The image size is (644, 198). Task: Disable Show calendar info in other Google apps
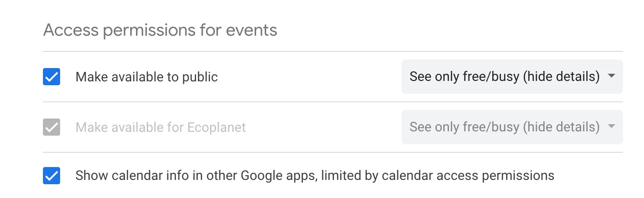pyautogui.click(x=52, y=176)
